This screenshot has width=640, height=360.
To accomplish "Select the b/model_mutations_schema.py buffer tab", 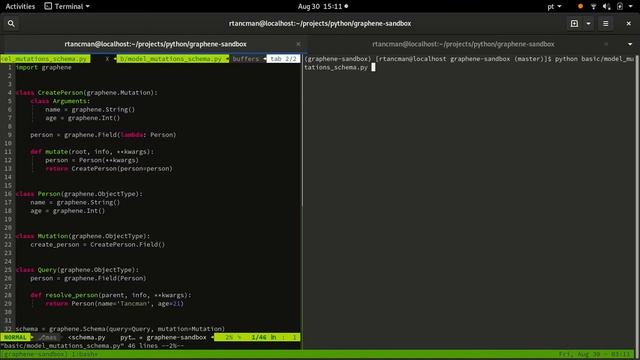I will pyautogui.click(x=171, y=59).
